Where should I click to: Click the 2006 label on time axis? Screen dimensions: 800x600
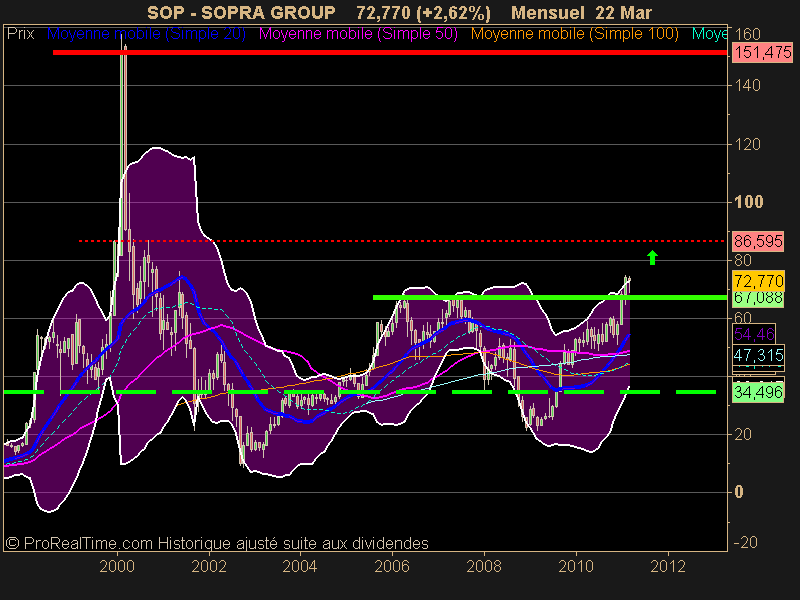pyautogui.click(x=392, y=566)
